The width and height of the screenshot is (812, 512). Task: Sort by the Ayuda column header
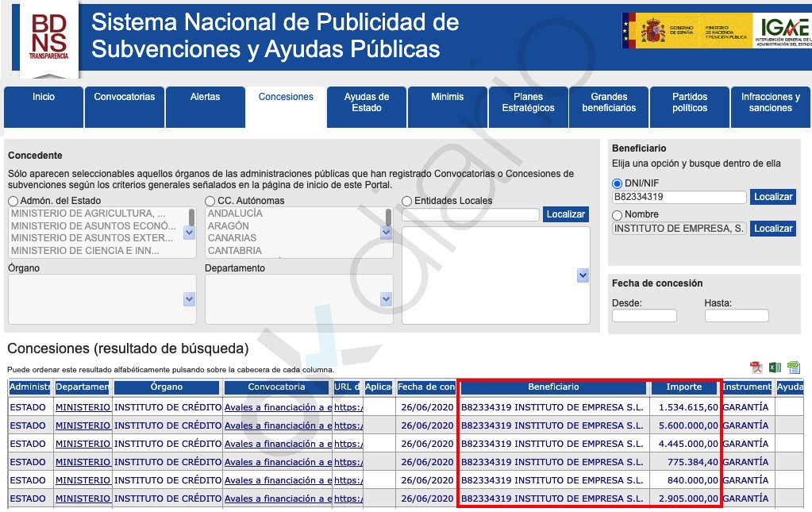(x=790, y=387)
